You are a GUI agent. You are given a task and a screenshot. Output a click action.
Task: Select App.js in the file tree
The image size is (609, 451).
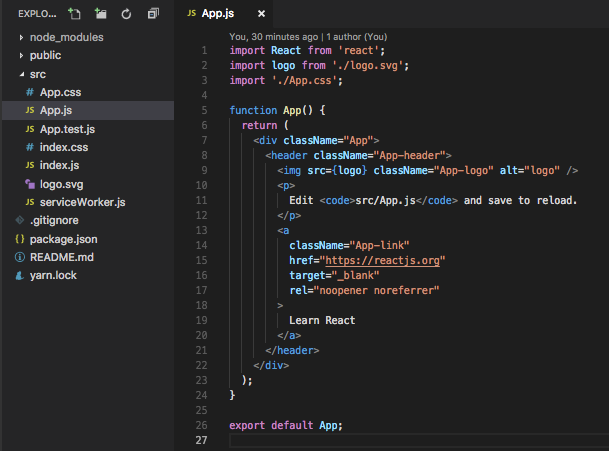coord(88,110)
